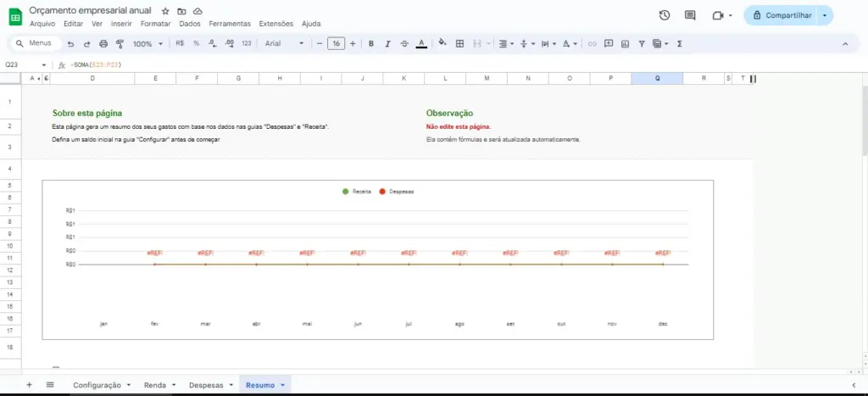Open the zoom 100% dropdown
868x396 pixels.
[x=147, y=44]
